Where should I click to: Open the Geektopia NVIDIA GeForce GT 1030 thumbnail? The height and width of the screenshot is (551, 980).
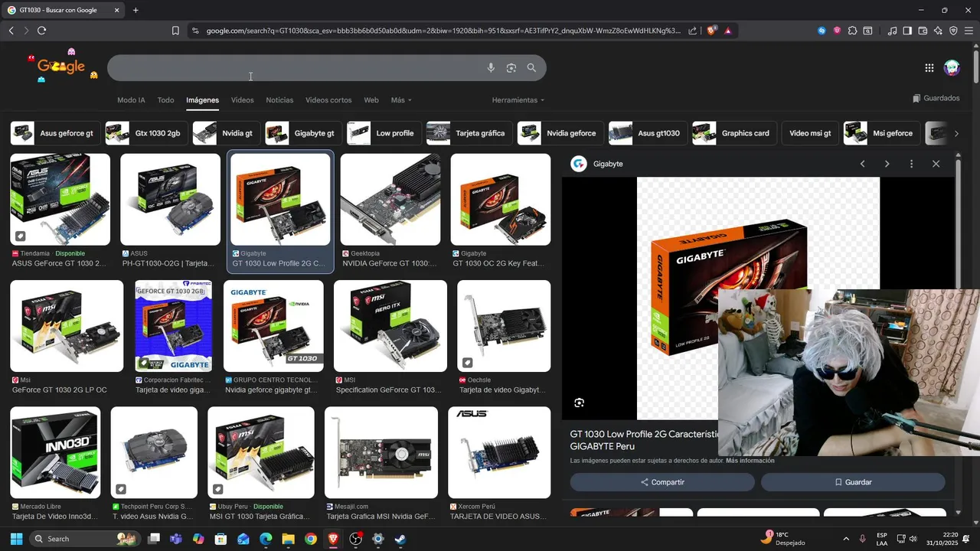[x=390, y=199]
